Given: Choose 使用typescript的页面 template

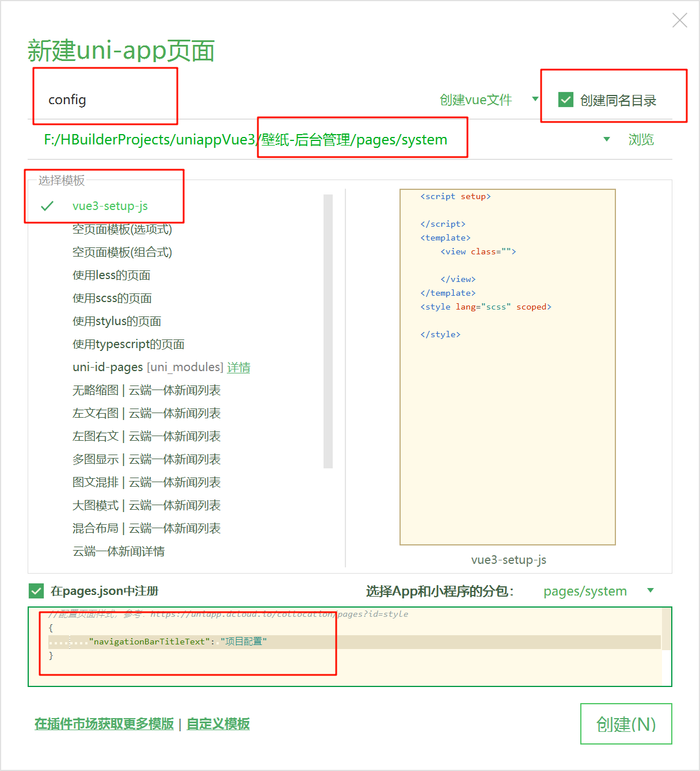Looking at the screenshot, I should tap(128, 344).
